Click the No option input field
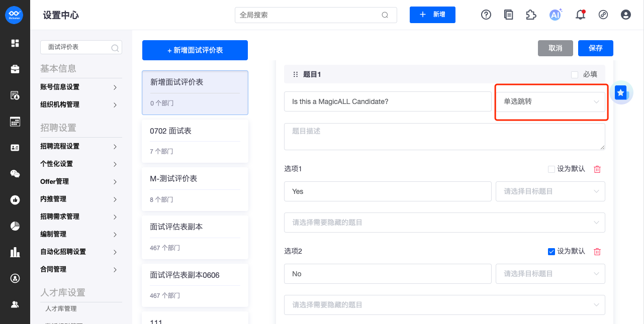The image size is (644, 324). pyautogui.click(x=388, y=274)
